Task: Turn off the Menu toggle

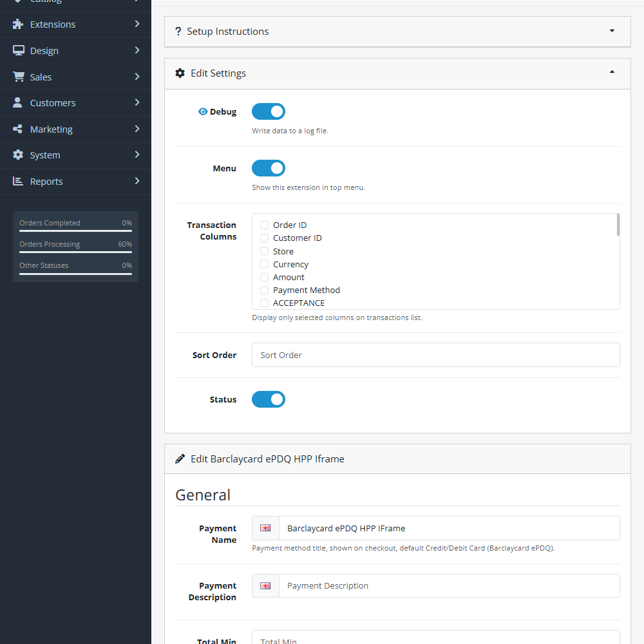Action: tap(268, 168)
